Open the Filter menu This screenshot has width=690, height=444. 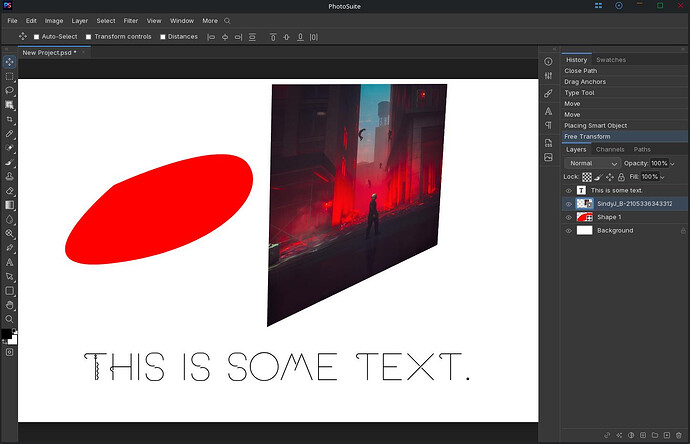point(131,21)
